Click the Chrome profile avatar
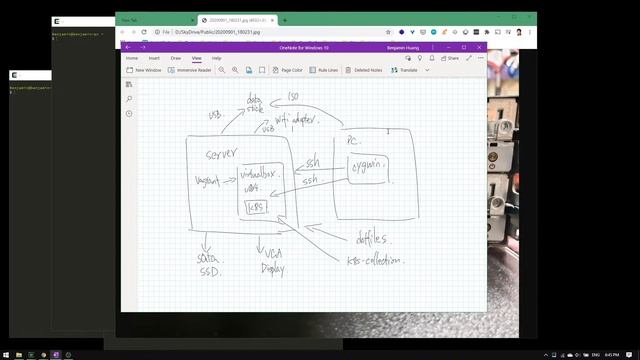The height and width of the screenshot is (360, 640). coord(519,32)
